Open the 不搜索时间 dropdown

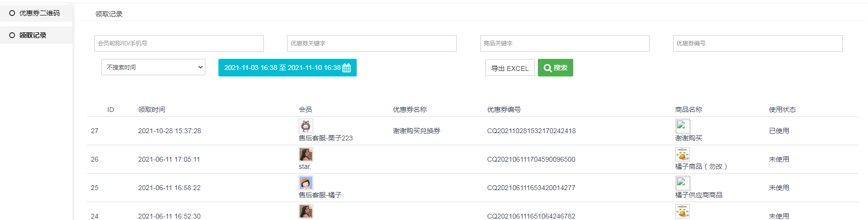[x=153, y=68]
